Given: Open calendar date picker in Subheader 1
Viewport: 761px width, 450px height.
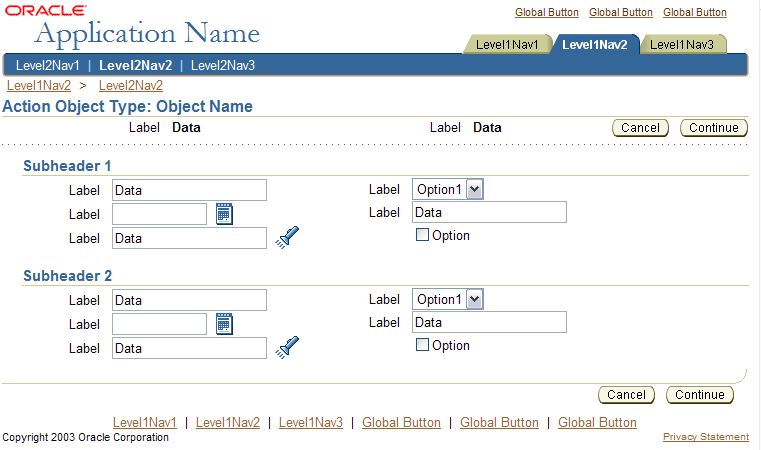Looking at the screenshot, I should coord(224,214).
